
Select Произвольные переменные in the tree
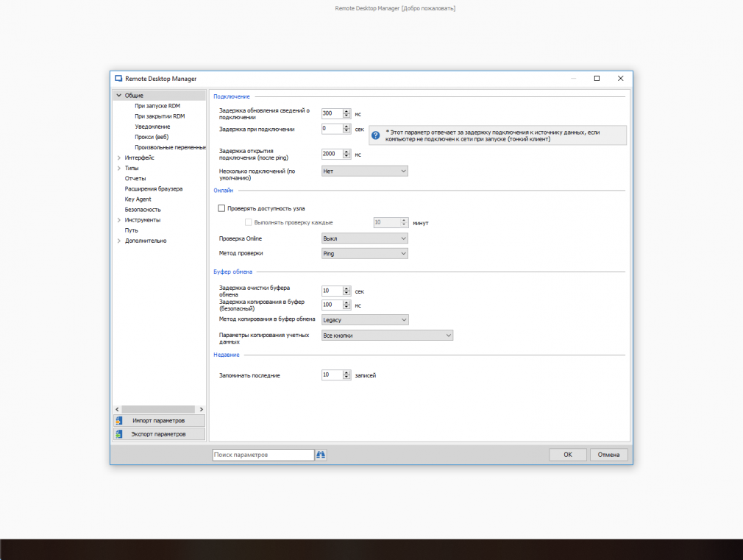[170, 147]
